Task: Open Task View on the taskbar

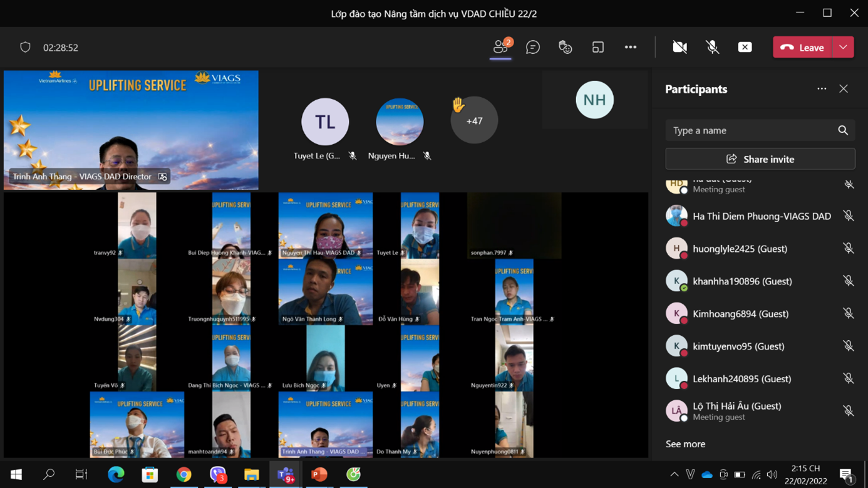Action: click(81, 475)
